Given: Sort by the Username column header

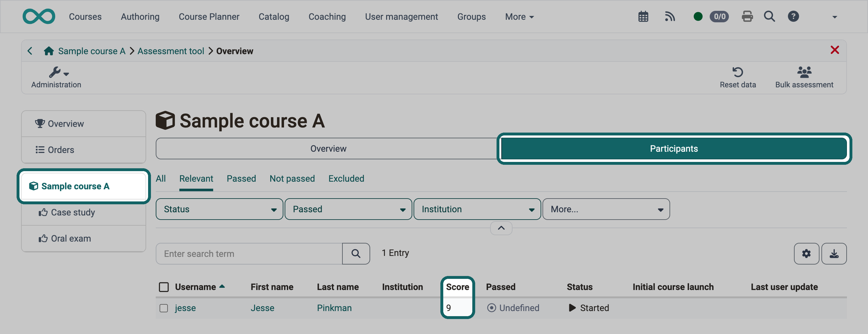Looking at the screenshot, I should (x=195, y=287).
